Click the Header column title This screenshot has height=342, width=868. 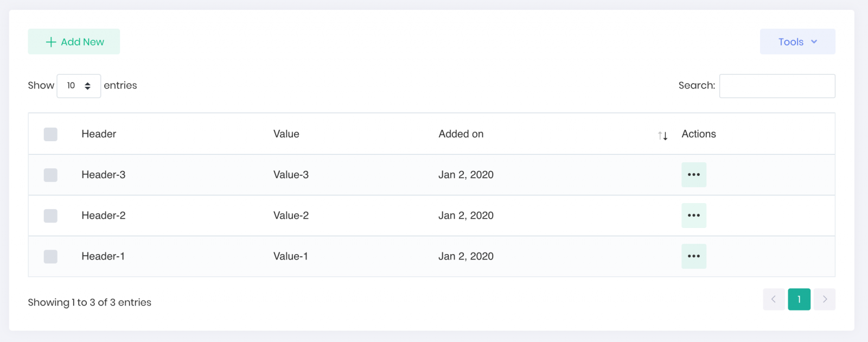click(99, 134)
